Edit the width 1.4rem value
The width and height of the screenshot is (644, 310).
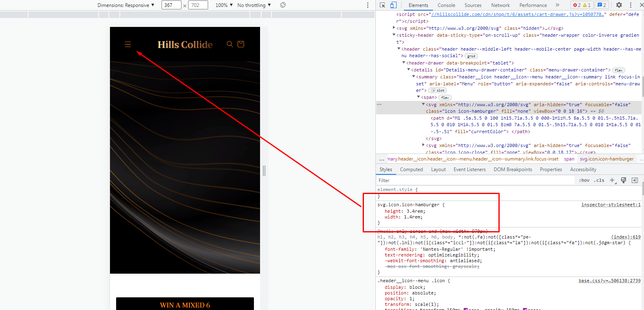click(x=413, y=217)
